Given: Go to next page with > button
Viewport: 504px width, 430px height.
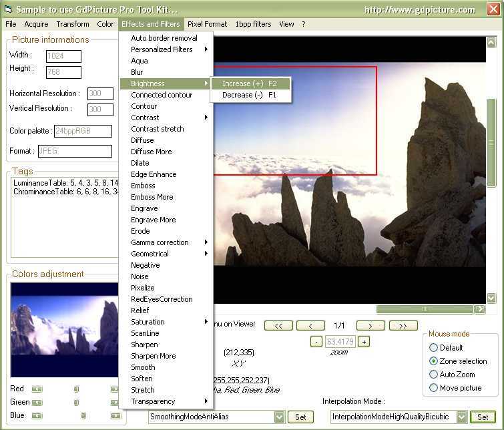Looking at the screenshot, I should [370, 326].
